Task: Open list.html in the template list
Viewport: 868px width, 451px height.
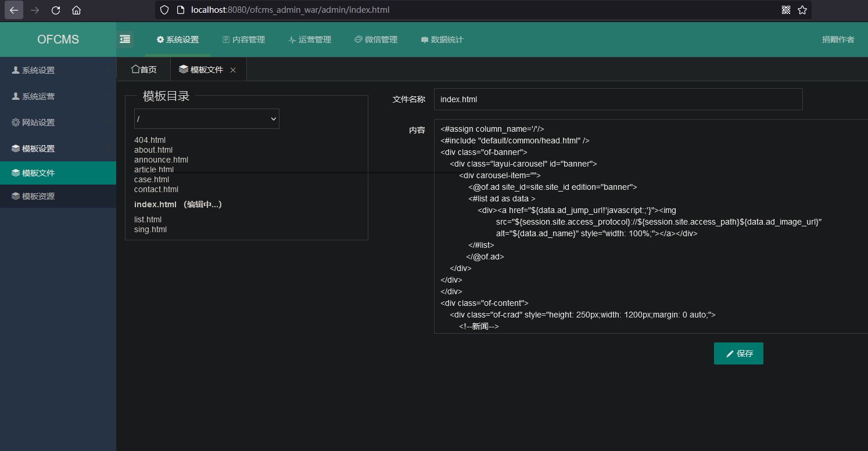Action: click(x=148, y=219)
